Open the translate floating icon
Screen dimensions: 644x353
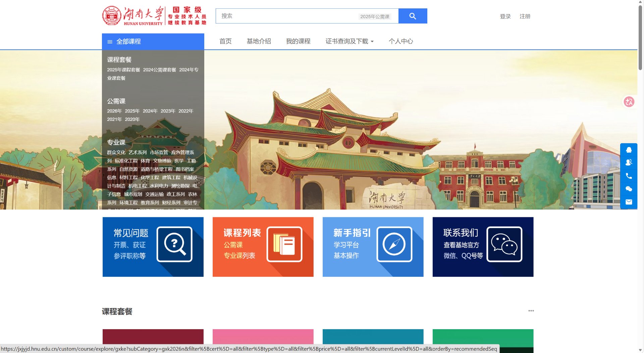[x=629, y=102]
